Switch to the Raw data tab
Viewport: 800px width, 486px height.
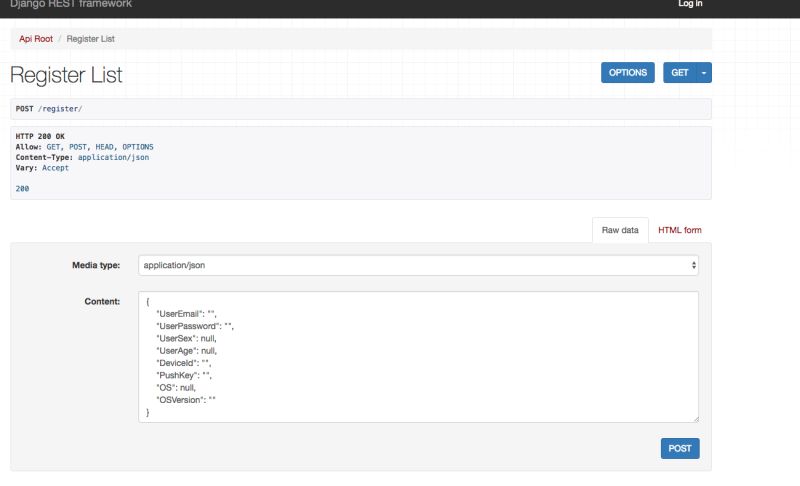[x=620, y=230]
